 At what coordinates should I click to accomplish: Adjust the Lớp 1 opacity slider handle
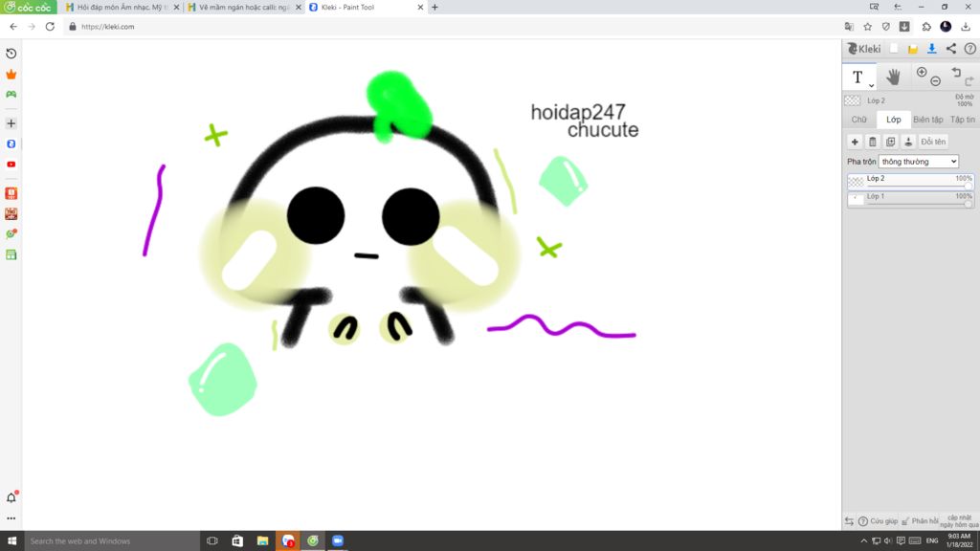[x=969, y=204]
